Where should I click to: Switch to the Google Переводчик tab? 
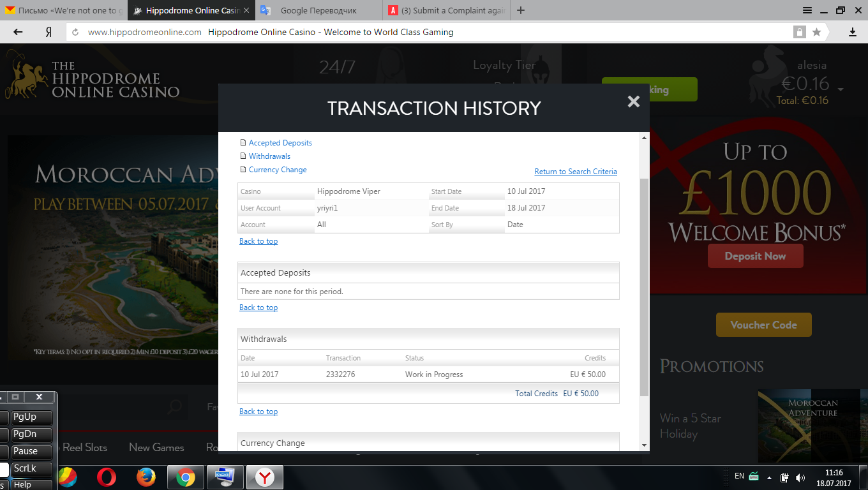(x=318, y=11)
